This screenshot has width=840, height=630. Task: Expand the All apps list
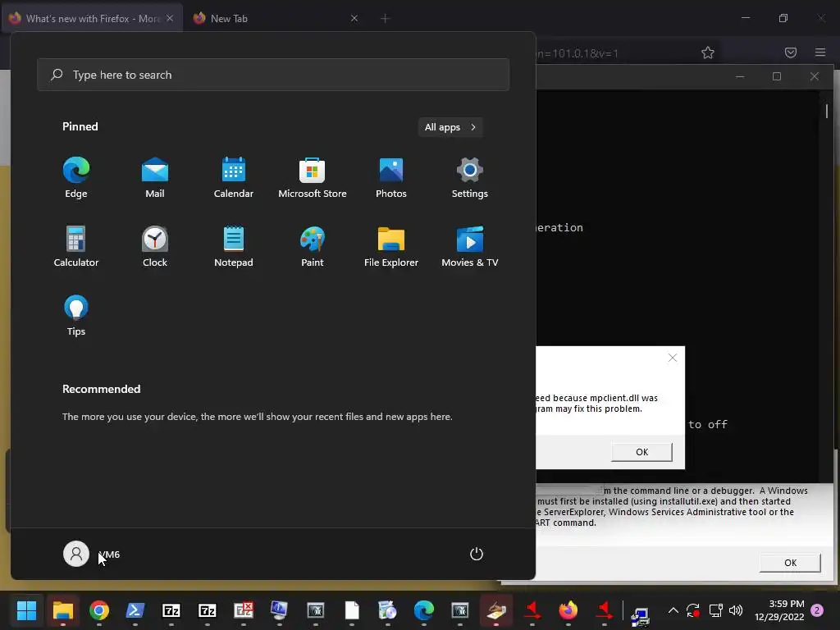pyautogui.click(x=450, y=127)
